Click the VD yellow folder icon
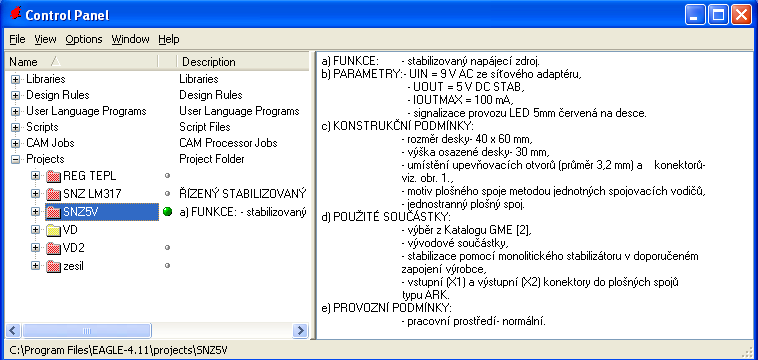 [x=53, y=230]
